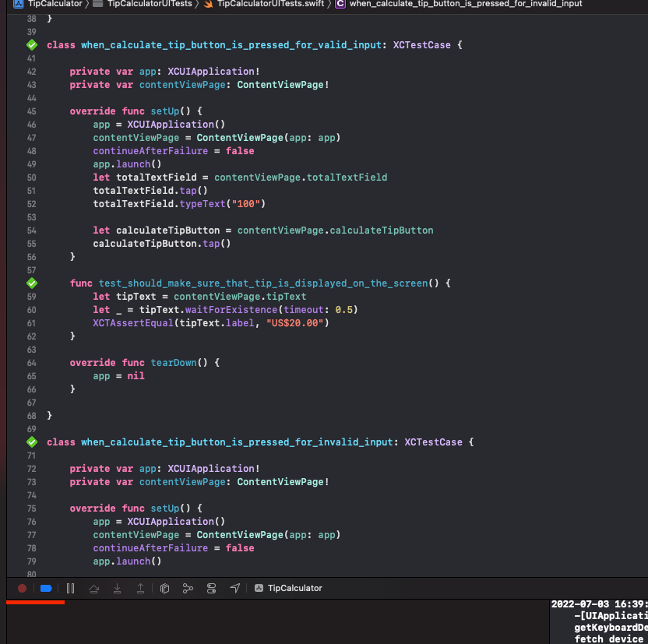Click line number 61 in the gutter
This screenshot has width=648, height=644.
point(32,323)
